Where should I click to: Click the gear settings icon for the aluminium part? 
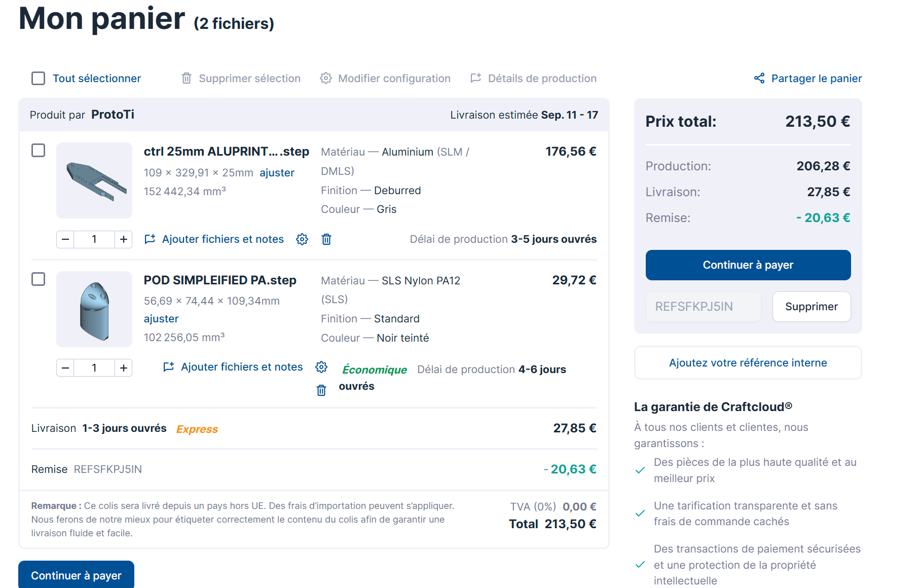coord(302,239)
